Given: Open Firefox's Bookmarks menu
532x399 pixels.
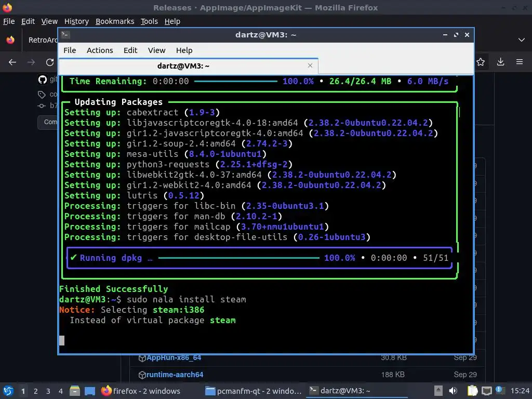Looking at the screenshot, I should (115, 21).
